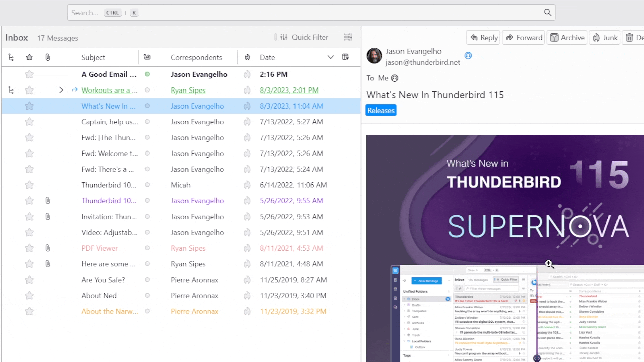The height and width of the screenshot is (362, 644).
Task: Toggle read status of About Ned
Action: [x=147, y=296]
